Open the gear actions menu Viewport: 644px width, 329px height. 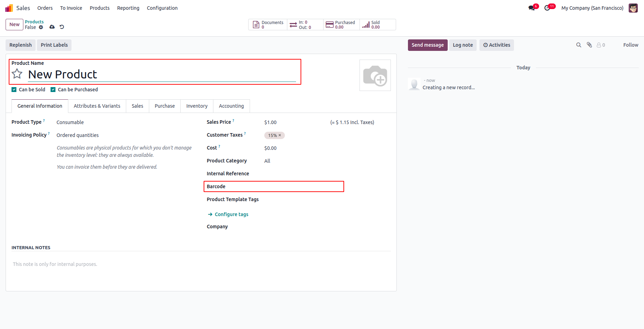tap(41, 27)
